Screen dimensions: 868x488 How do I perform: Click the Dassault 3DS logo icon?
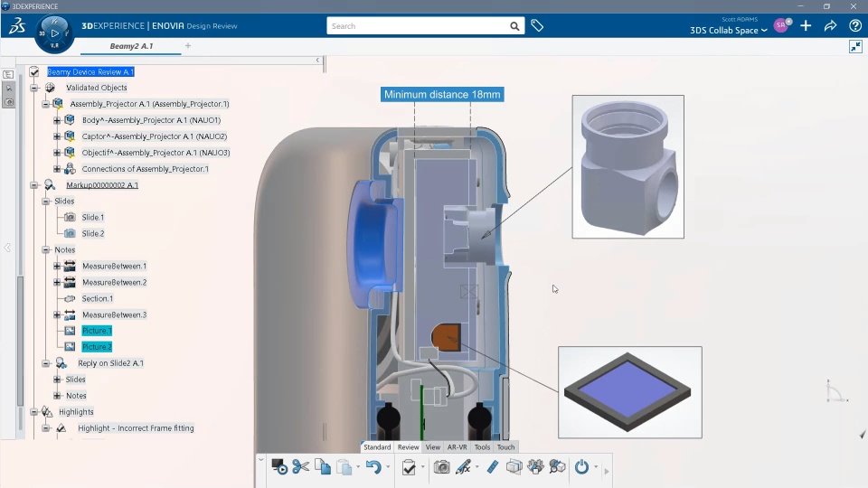tap(17, 25)
